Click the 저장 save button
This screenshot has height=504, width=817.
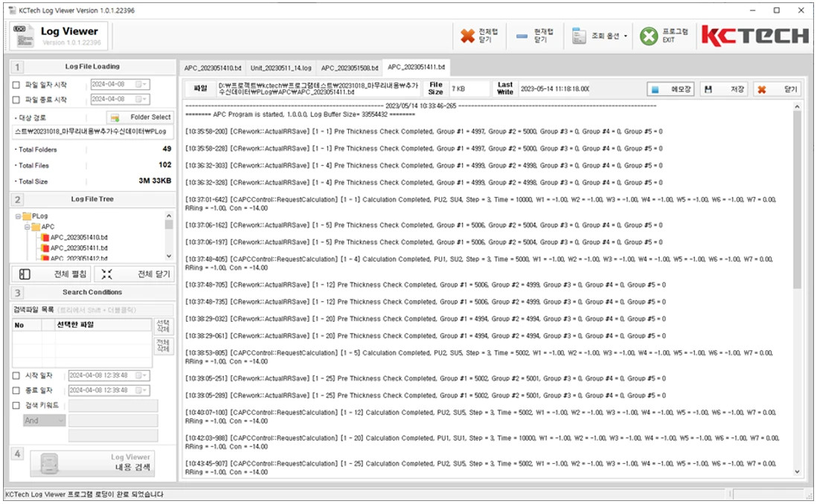(724, 89)
